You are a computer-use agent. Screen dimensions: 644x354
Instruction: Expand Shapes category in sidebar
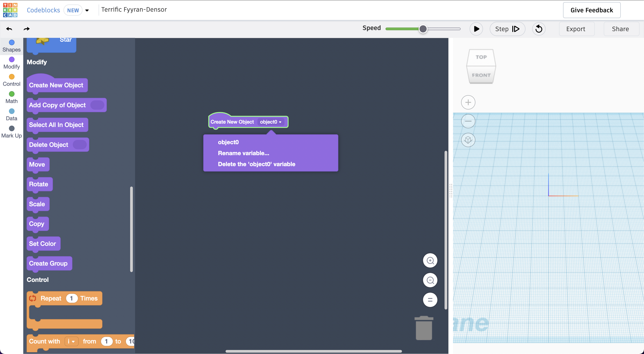click(12, 45)
